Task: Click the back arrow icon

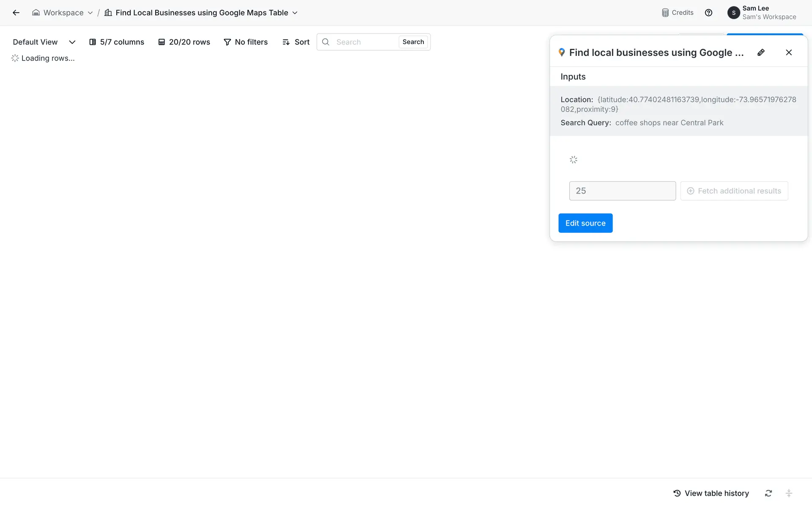Action: [x=16, y=13]
